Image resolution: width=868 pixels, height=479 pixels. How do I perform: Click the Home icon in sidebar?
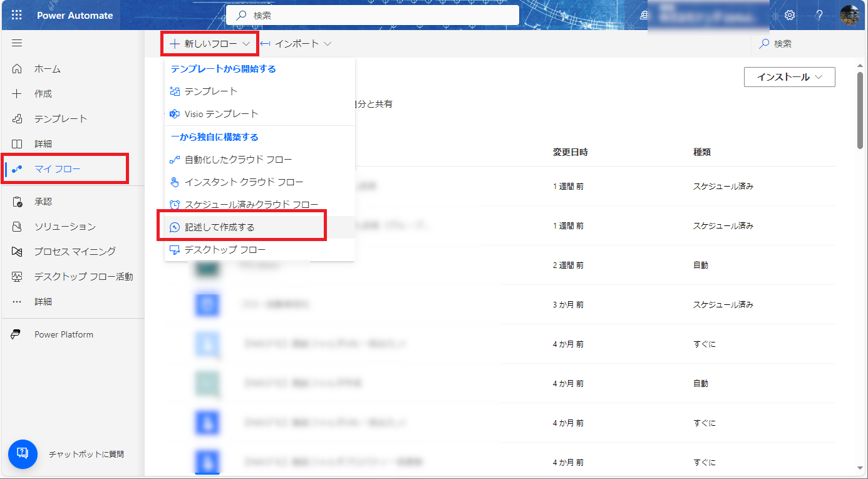pyautogui.click(x=17, y=69)
